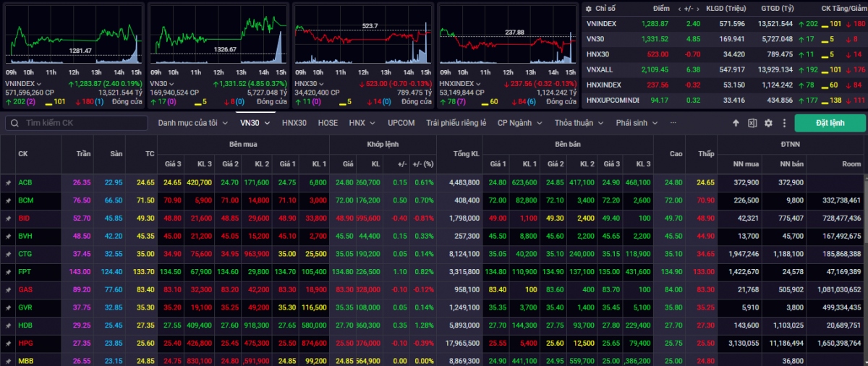868x366 pixels.
Task: Open Trái phiếu riêng lẻ tab
Action: (x=456, y=123)
